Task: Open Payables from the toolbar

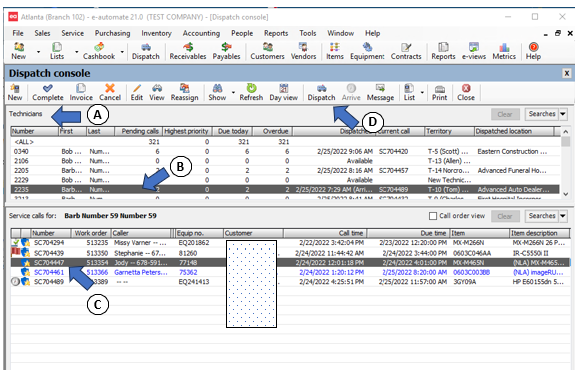Action: 226,51
